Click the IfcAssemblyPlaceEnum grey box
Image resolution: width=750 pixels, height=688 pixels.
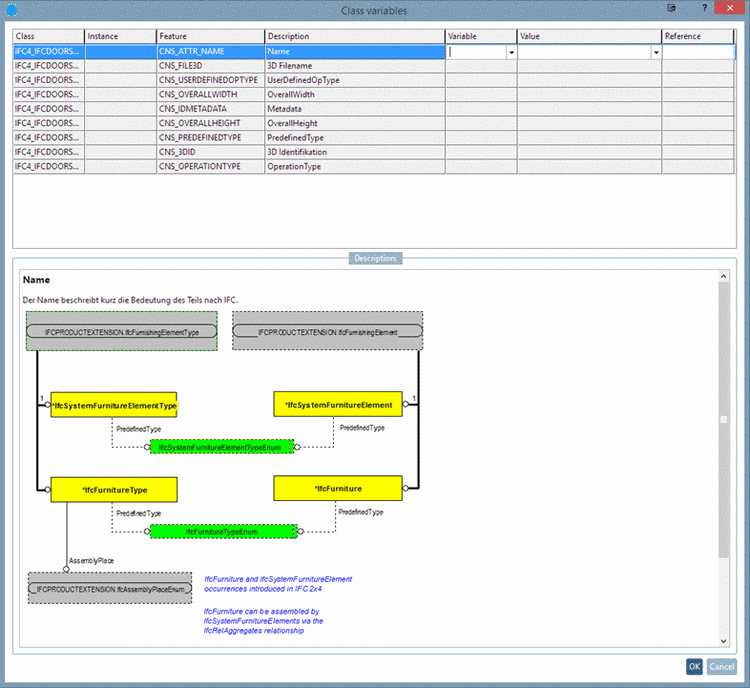[x=110, y=588]
